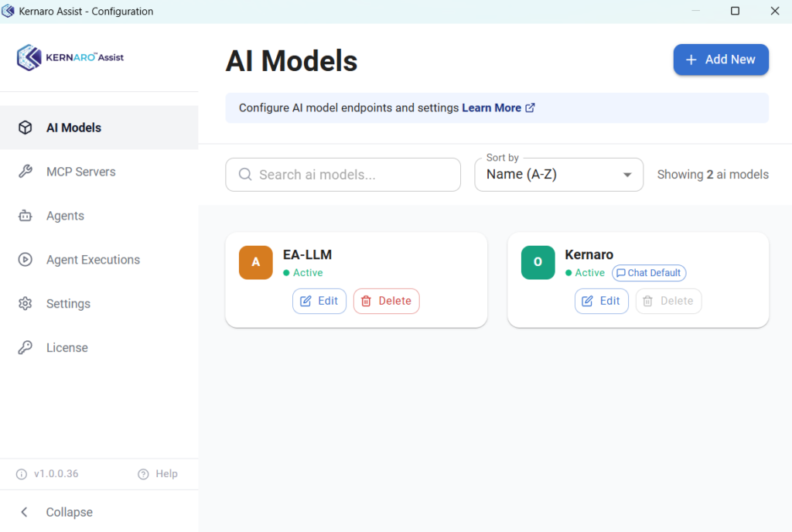
Task: Delete the EA-LLM model
Action: point(387,301)
